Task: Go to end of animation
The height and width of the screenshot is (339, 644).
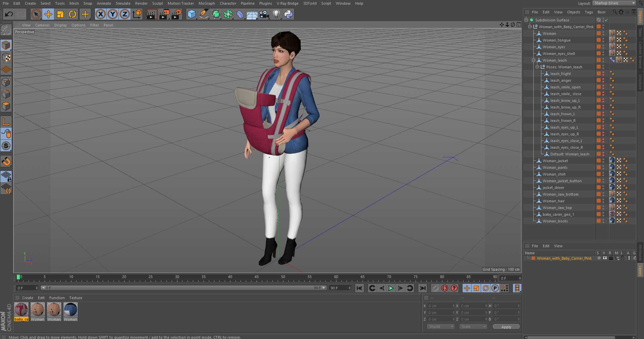Action: click(x=423, y=288)
